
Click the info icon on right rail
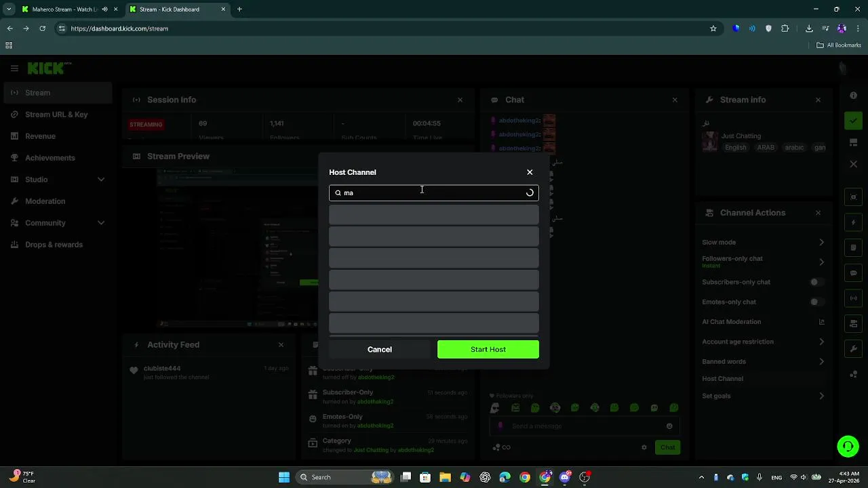pos(854,96)
